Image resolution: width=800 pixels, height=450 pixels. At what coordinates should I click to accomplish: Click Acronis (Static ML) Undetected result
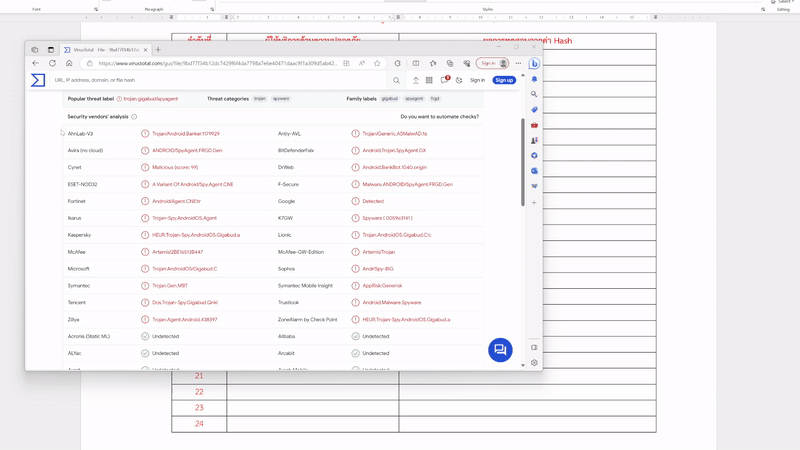[x=165, y=337]
